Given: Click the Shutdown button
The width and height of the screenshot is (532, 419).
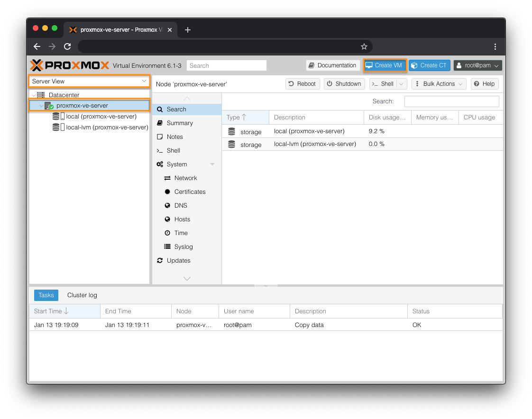Looking at the screenshot, I should (344, 84).
